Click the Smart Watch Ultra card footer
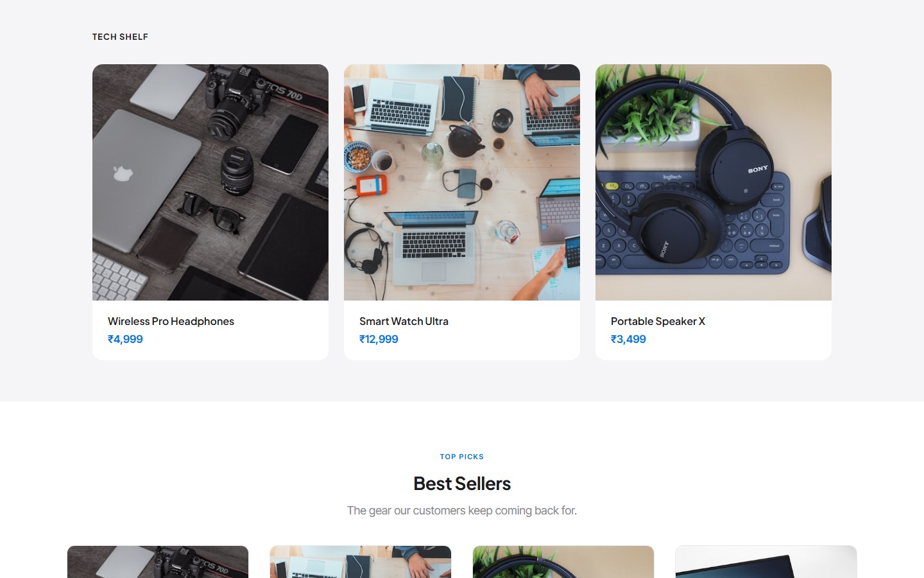Screen dimensions: 924x578 (x=462, y=330)
